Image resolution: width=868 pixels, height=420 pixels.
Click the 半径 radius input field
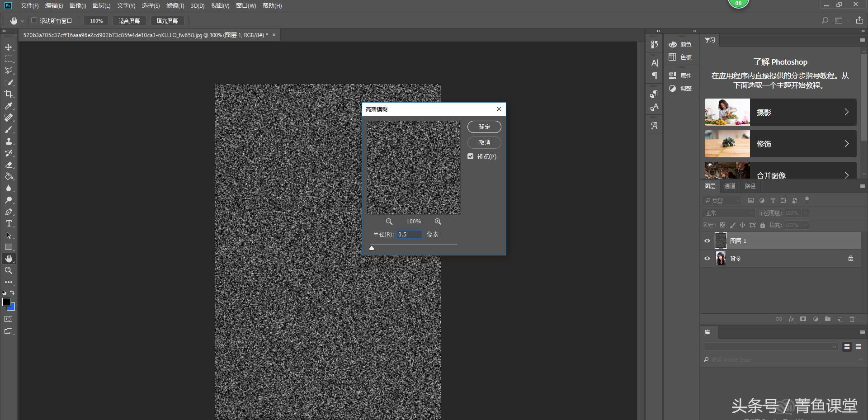tap(409, 234)
